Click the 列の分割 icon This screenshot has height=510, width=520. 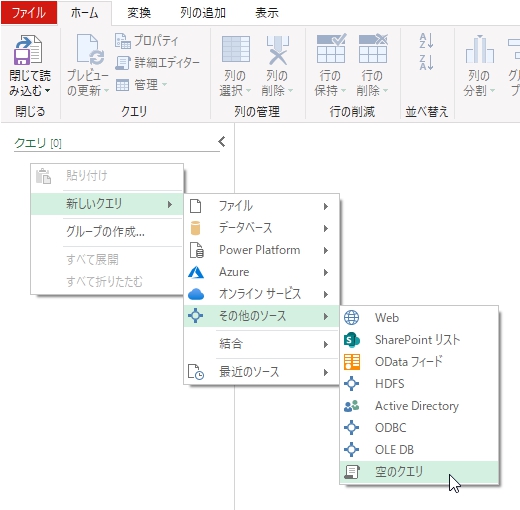click(x=479, y=49)
